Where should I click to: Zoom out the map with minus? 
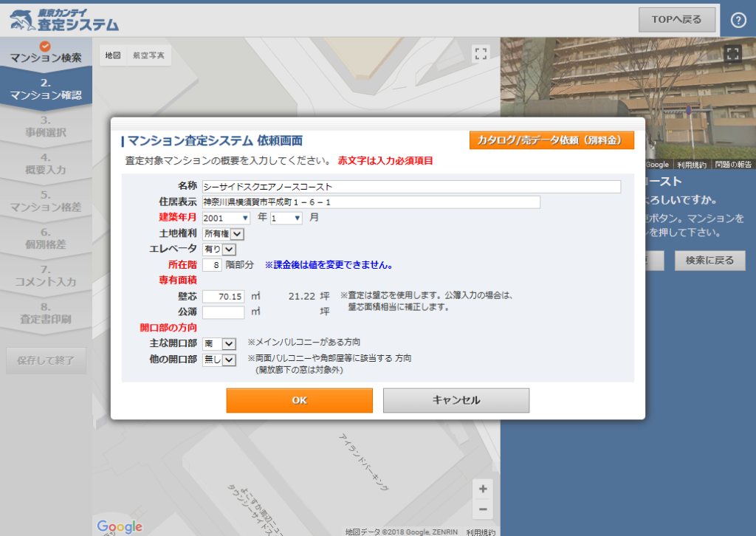click(x=483, y=509)
